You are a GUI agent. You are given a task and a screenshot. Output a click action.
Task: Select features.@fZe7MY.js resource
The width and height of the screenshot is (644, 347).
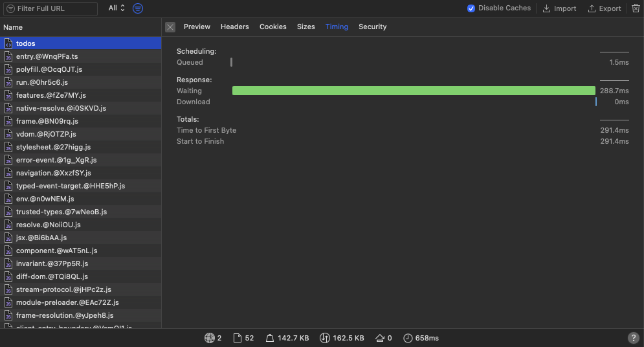[80, 95]
